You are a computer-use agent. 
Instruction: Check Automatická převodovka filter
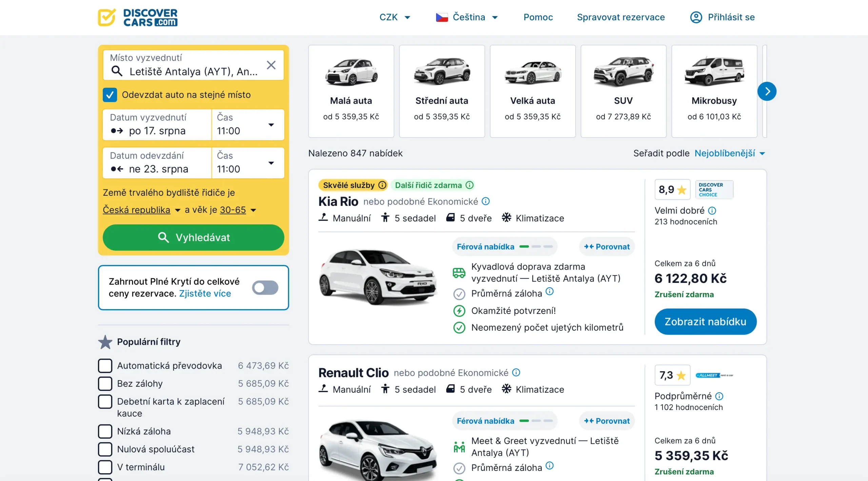(x=105, y=365)
